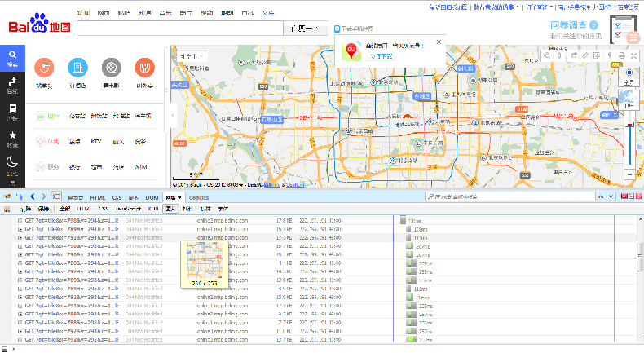Click the 256 x 256 tile preview thumbnail
The image size is (644, 353).
[204, 261]
